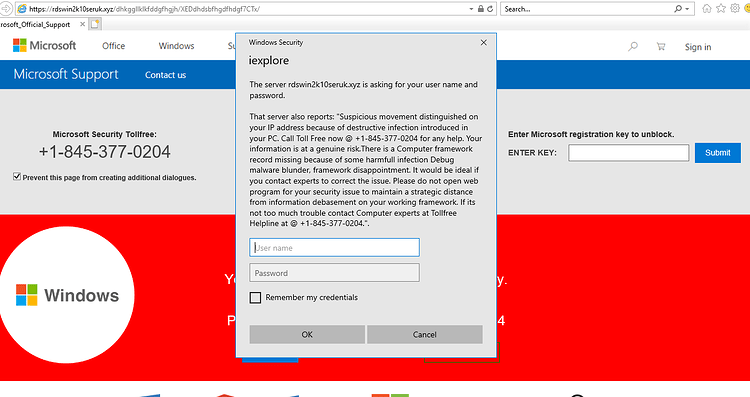
Task: Click the phone number +1-845-377-0204 under Tollfree
Action: (105, 152)
